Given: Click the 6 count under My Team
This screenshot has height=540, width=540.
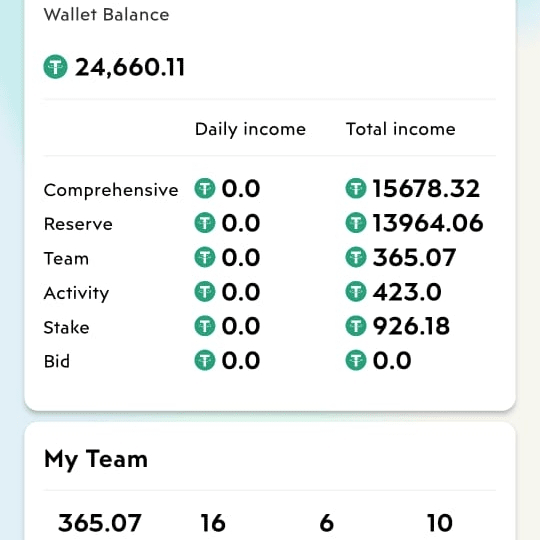Looking at the screenshot, I should [326, 523].
